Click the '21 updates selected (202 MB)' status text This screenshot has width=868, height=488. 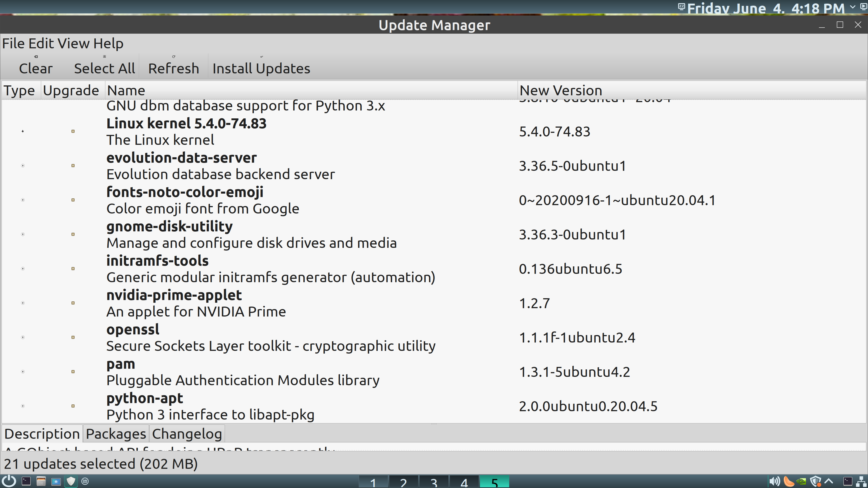(x=101, y=464)
